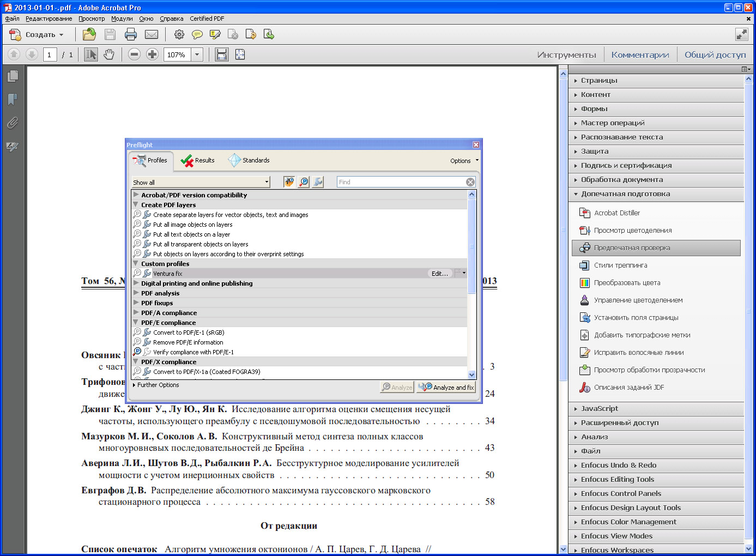Collapse the Custom profiles group

136,263
